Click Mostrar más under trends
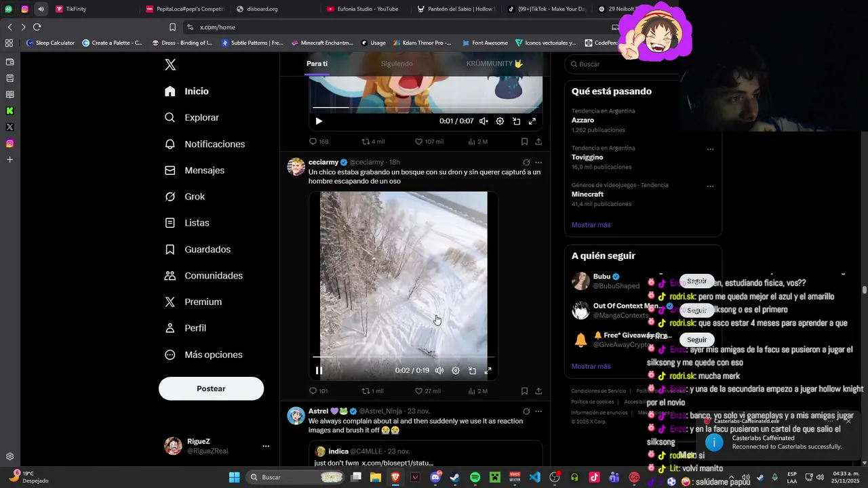This screenshot has width=868, height=488. click(x=591, y=225)
